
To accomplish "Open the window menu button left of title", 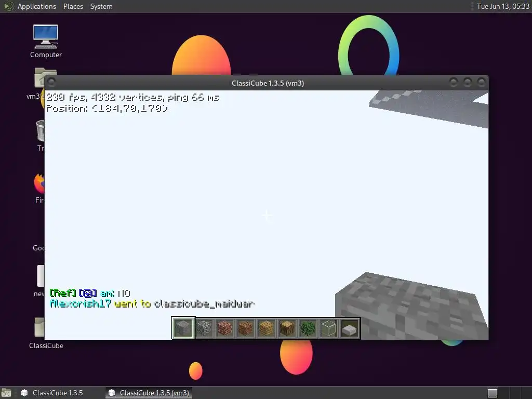I will tap(51, 82).
